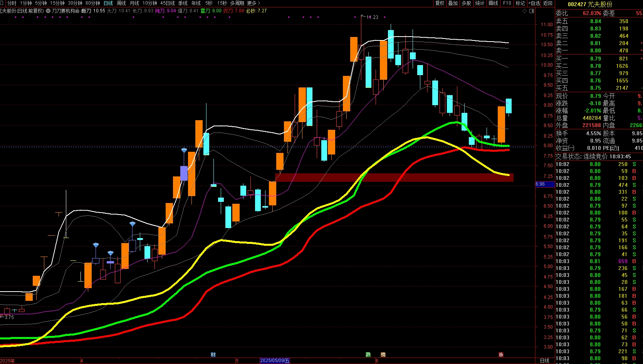Click stock title 002427 尤夫股份
The image size is (643, 364).
coord(590,4)
